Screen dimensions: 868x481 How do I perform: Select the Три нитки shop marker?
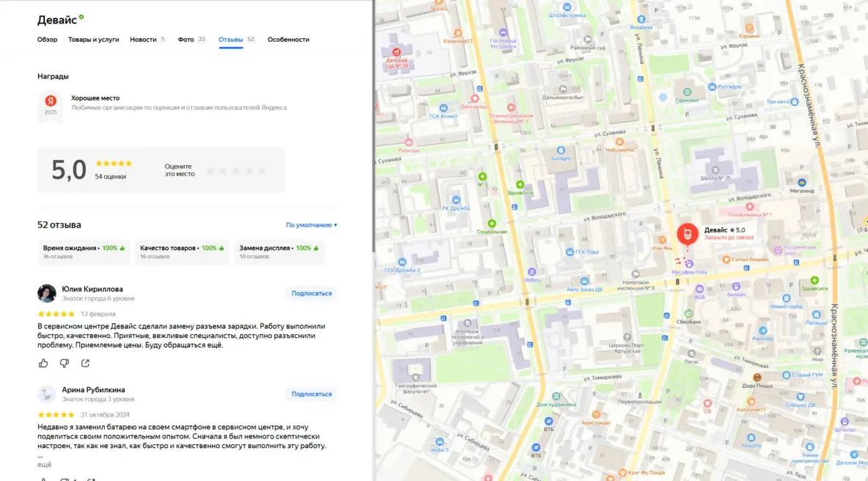pyautogui.click(x=795, y=102)
